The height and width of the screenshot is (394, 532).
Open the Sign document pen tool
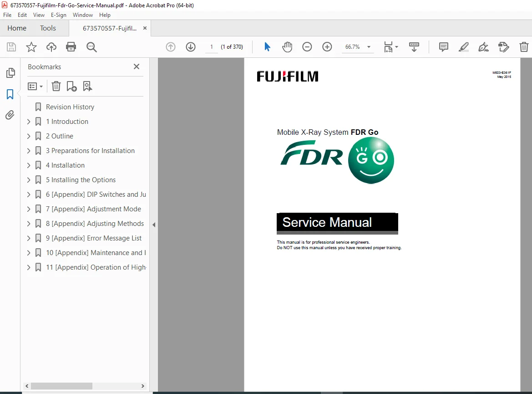click(483, 47)
